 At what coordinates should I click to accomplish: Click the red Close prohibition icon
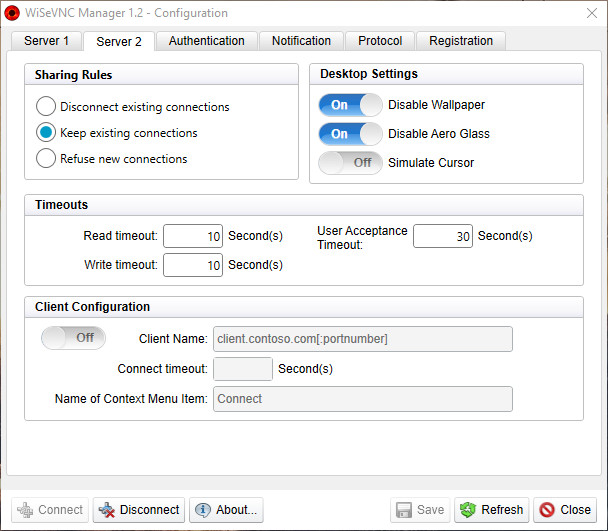(x=547, y=510)
